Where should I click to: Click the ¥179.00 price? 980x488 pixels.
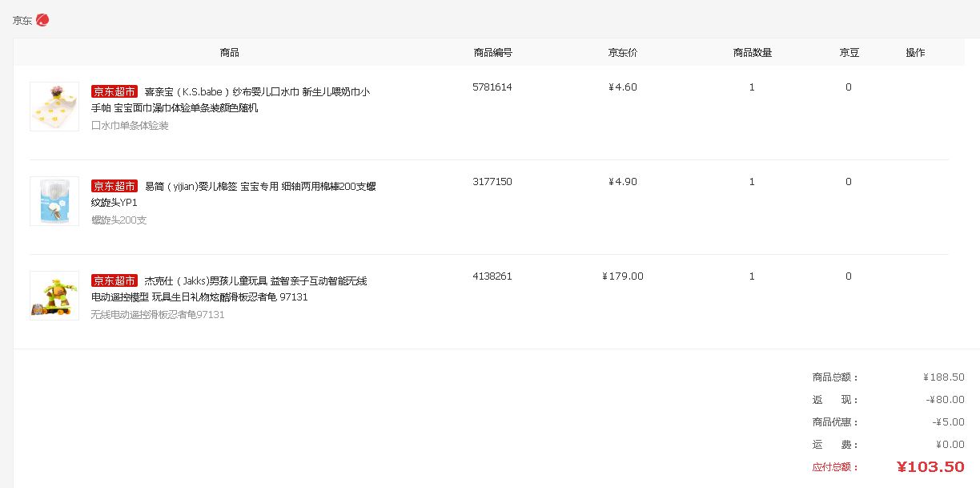623,276
